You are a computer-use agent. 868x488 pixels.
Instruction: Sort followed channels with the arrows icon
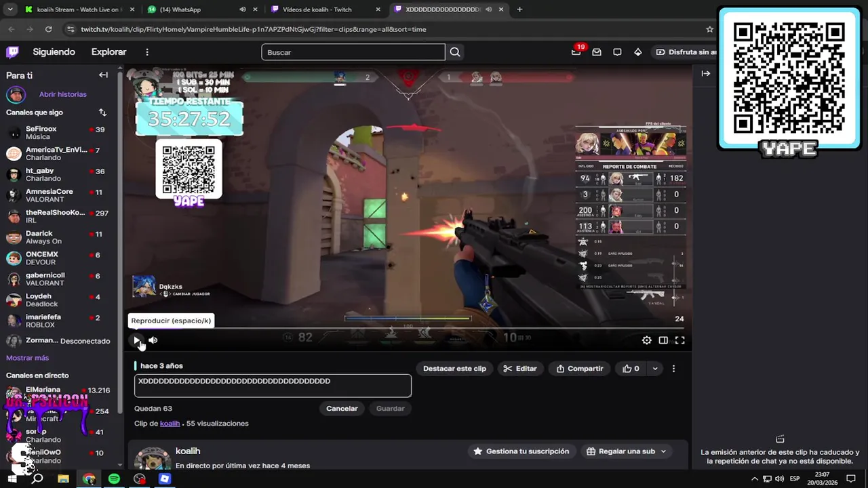102,113
